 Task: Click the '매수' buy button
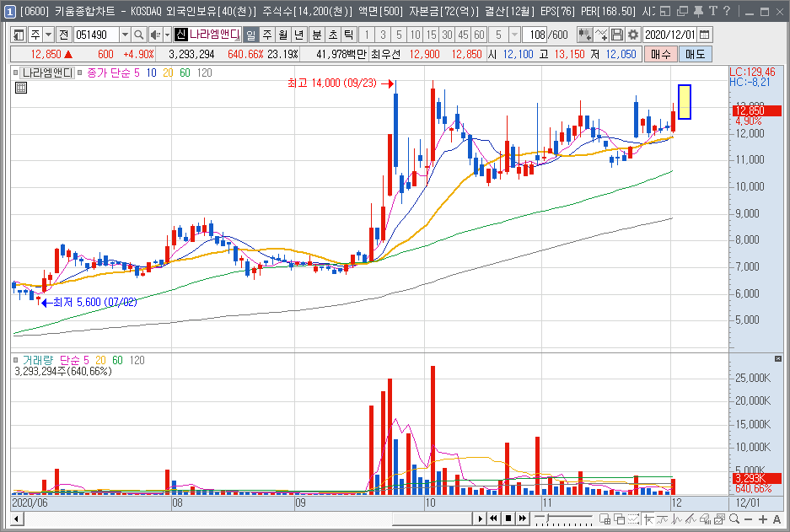(x=660, y=54)
